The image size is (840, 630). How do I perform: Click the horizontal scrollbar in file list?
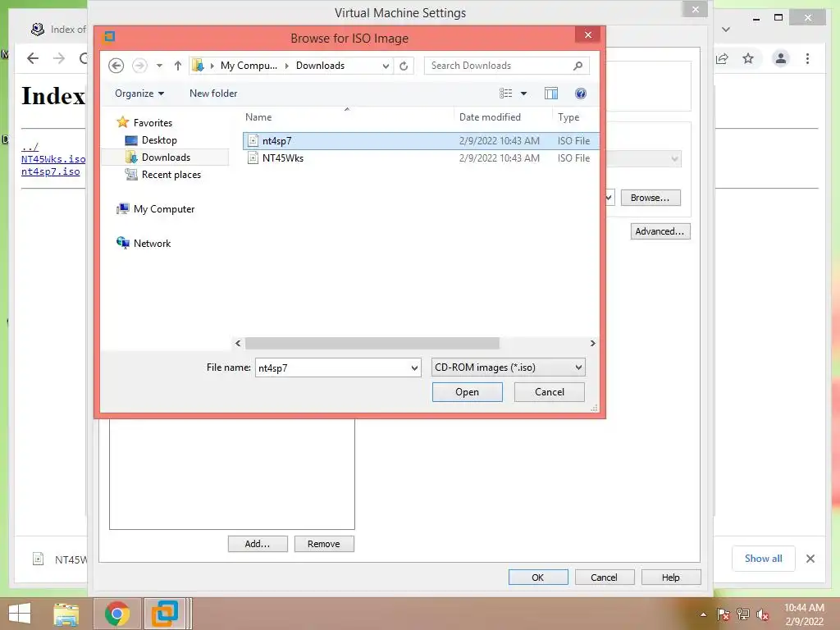coord(372,343)
